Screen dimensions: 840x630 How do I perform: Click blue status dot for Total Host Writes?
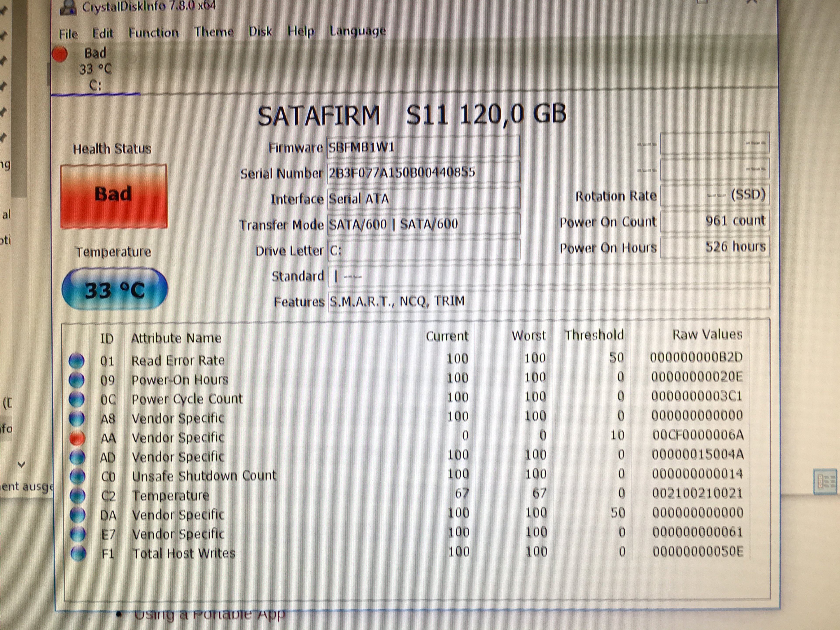point(79,553)
